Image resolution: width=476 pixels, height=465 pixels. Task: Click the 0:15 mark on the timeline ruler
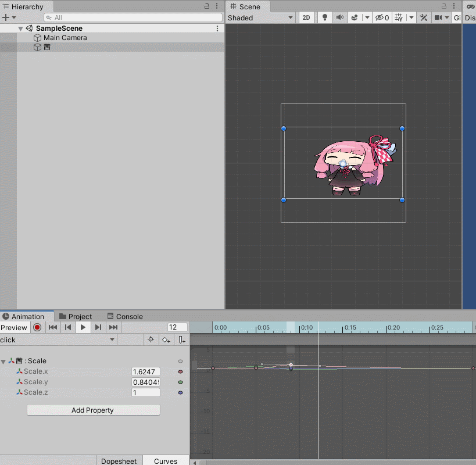(350, 327)
